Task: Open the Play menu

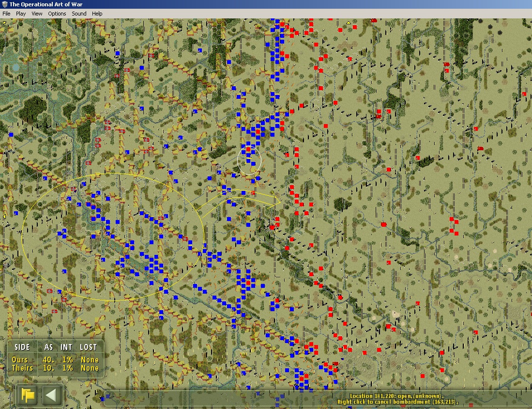Action: (x=21, y=14)
